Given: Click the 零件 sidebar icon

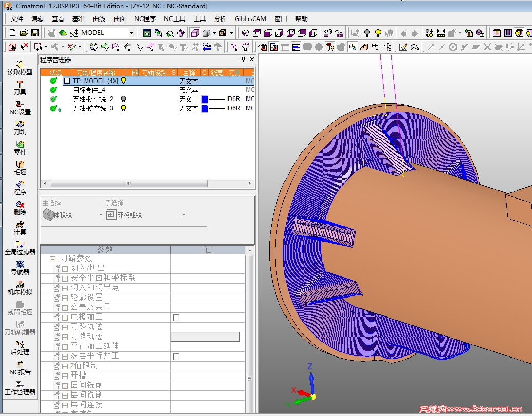Looking at the screenshot, I should [x=20, y=148].
